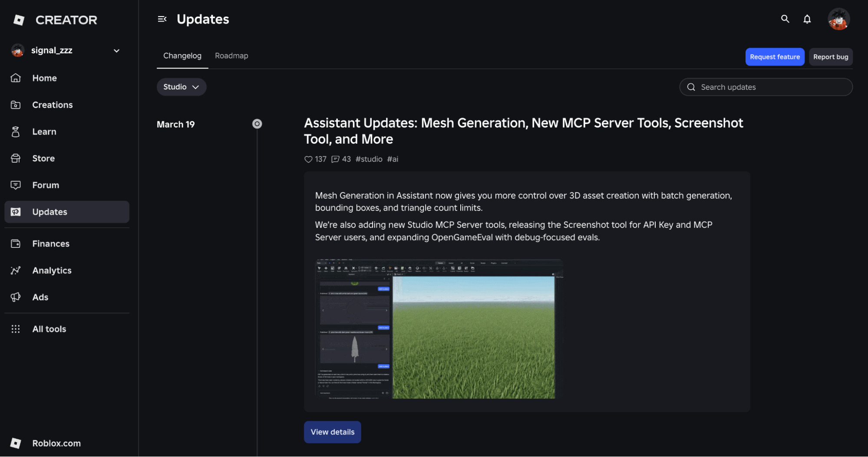Click the All tools grid icon
The image size is (868, 457).
[x=16, y=329]
